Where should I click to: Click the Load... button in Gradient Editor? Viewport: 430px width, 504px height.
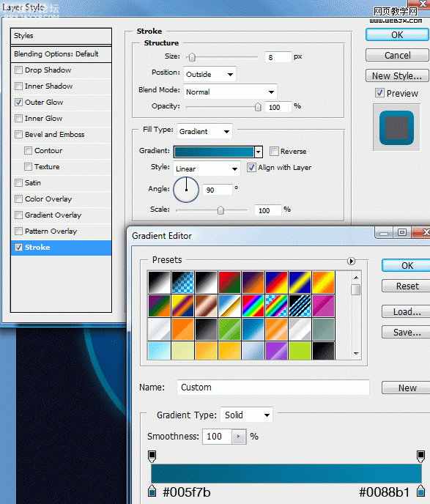pos(407,312)
